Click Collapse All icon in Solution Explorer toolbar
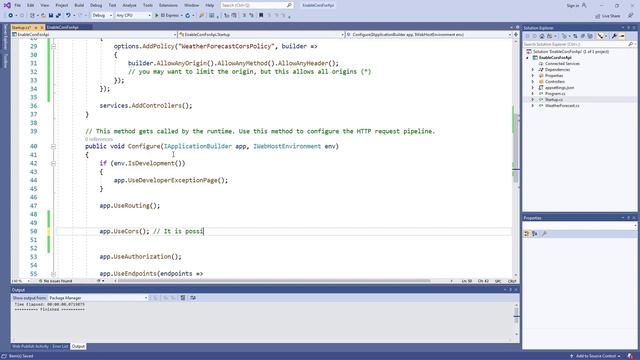This screenshot has width=640, height=360. pos(583,36)
